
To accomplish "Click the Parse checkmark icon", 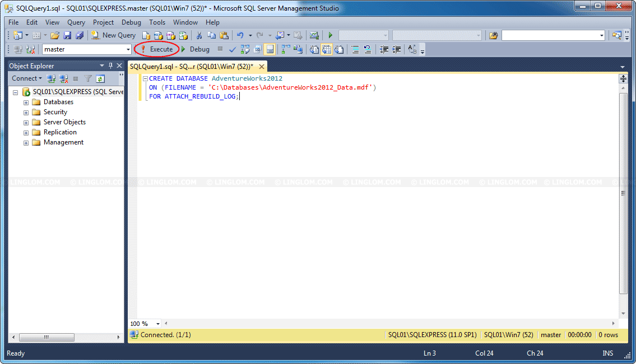I will (233, 49).
